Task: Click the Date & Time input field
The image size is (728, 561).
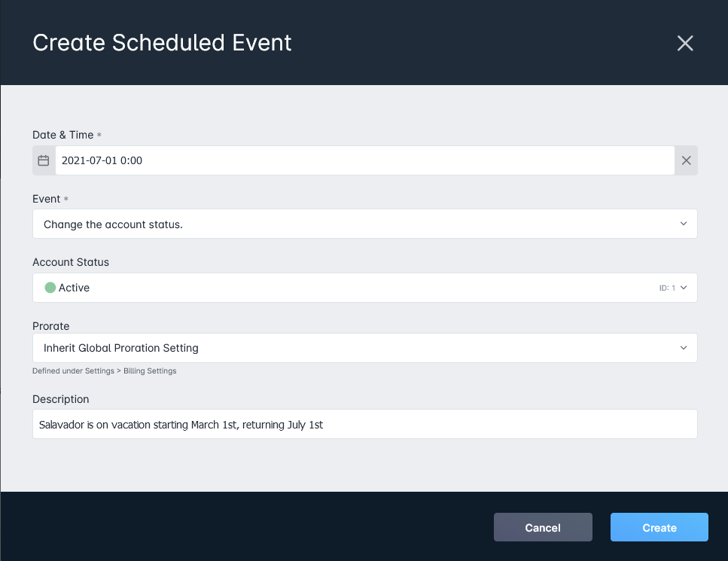Action: coord(365,160)
